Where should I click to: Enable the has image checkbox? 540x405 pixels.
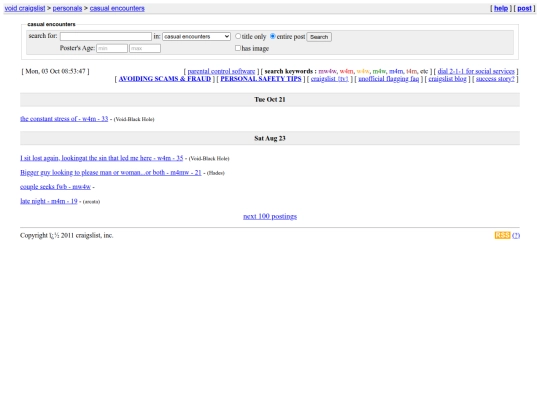(238, 48)
